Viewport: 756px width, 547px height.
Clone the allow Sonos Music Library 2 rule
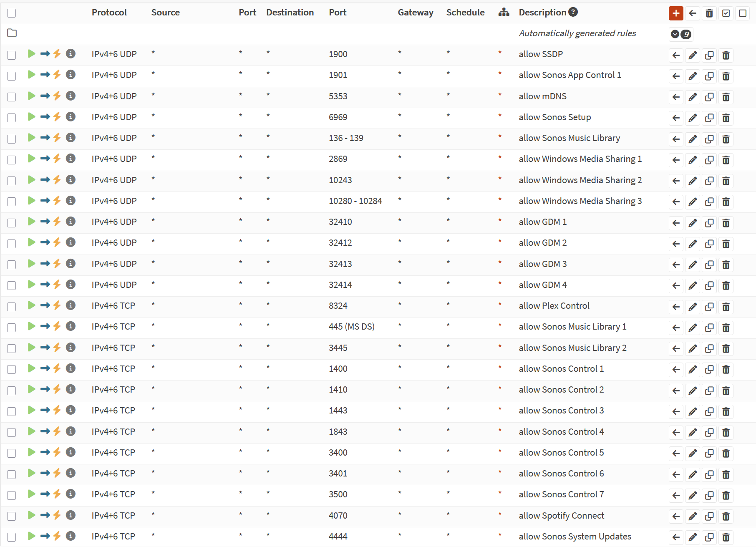tap(709, 348)
